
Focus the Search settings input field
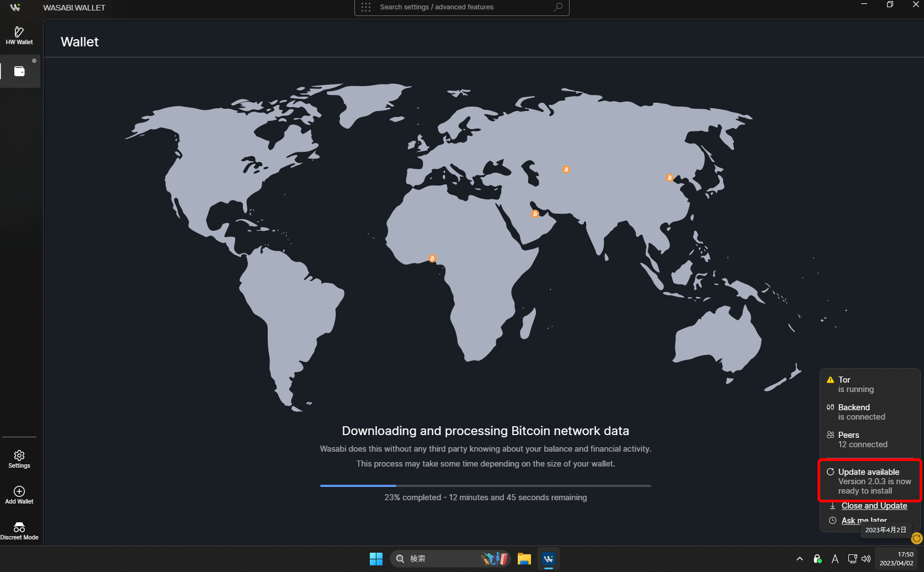461,7
